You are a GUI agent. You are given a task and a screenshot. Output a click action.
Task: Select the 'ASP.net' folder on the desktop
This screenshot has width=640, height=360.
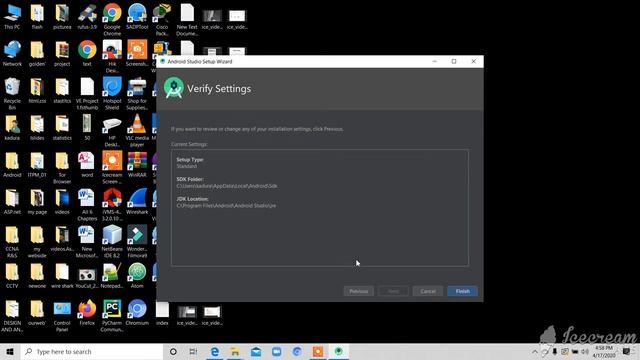(x=12, y=202)
